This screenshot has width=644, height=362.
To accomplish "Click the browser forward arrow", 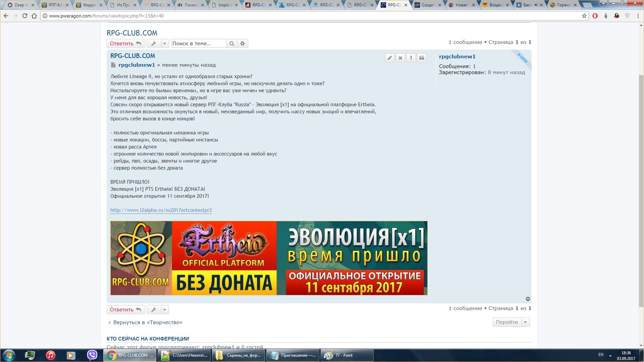I will coord(15,16).
